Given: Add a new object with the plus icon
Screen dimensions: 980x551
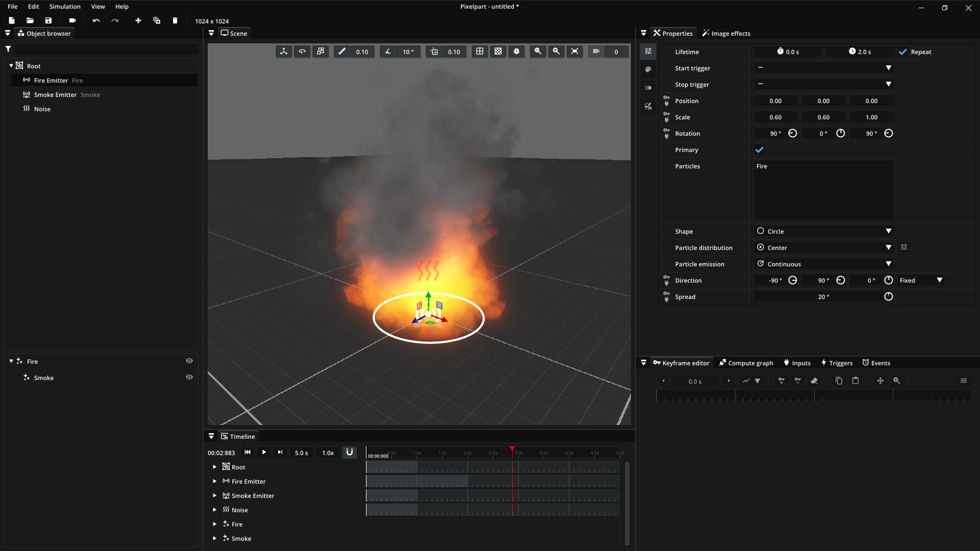Looking at the screenshot, I should tap(138, 21).
